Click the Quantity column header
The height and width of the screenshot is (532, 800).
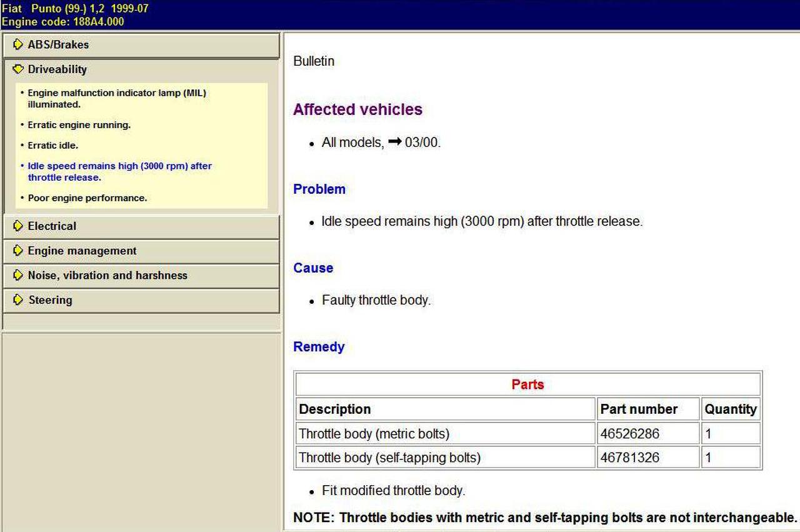pos(731,409)
